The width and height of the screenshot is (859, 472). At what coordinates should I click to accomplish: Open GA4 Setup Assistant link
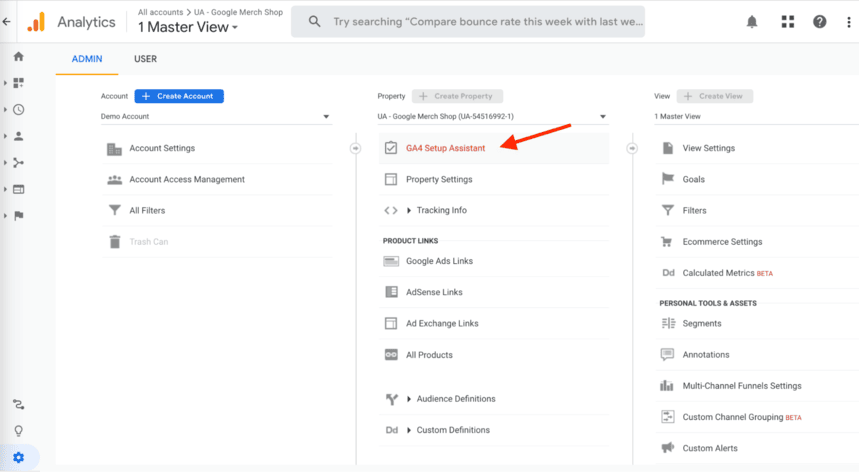tap(445, 148)
